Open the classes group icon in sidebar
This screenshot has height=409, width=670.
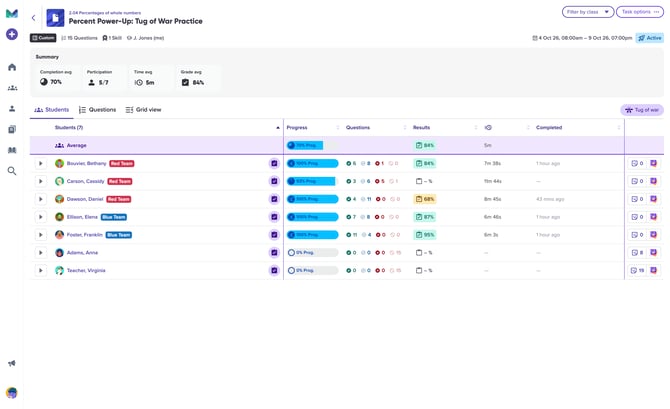(x=12, y=88)
